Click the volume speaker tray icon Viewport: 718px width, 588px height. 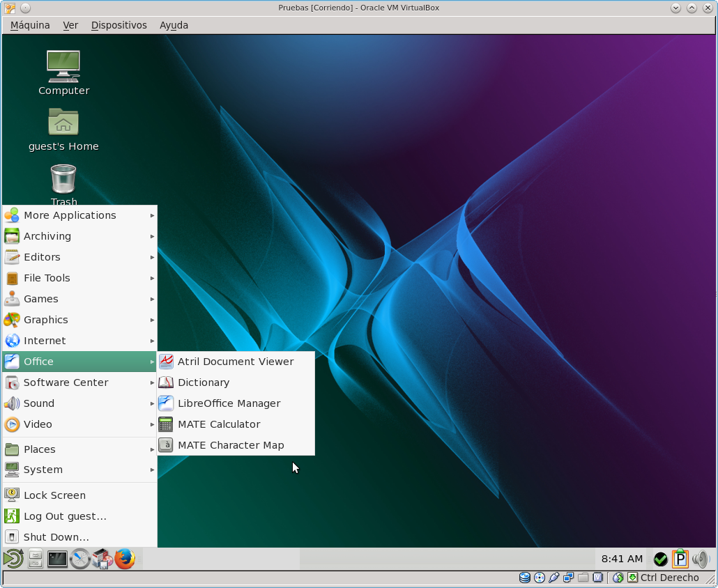click(x=700, y=559)
